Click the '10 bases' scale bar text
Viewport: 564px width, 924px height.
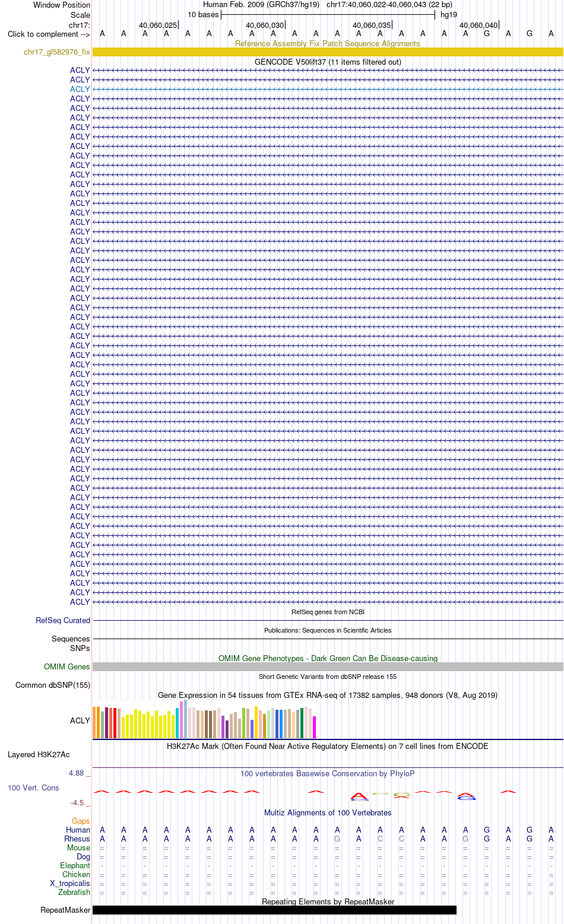203,14
